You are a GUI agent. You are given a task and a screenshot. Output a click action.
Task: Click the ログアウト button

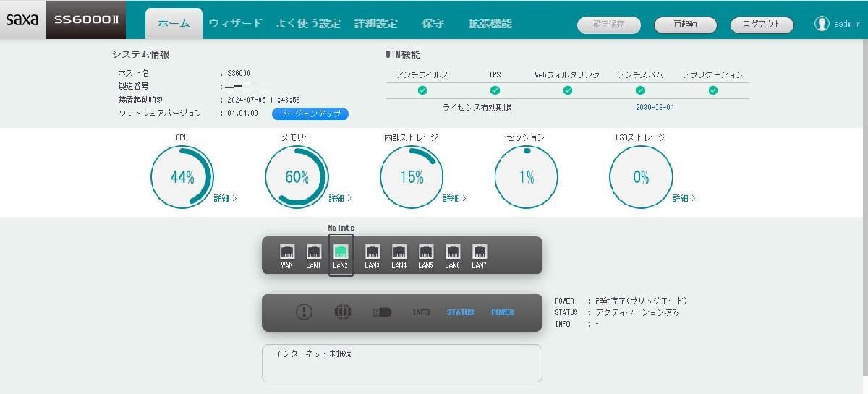(x=762, y=24)
